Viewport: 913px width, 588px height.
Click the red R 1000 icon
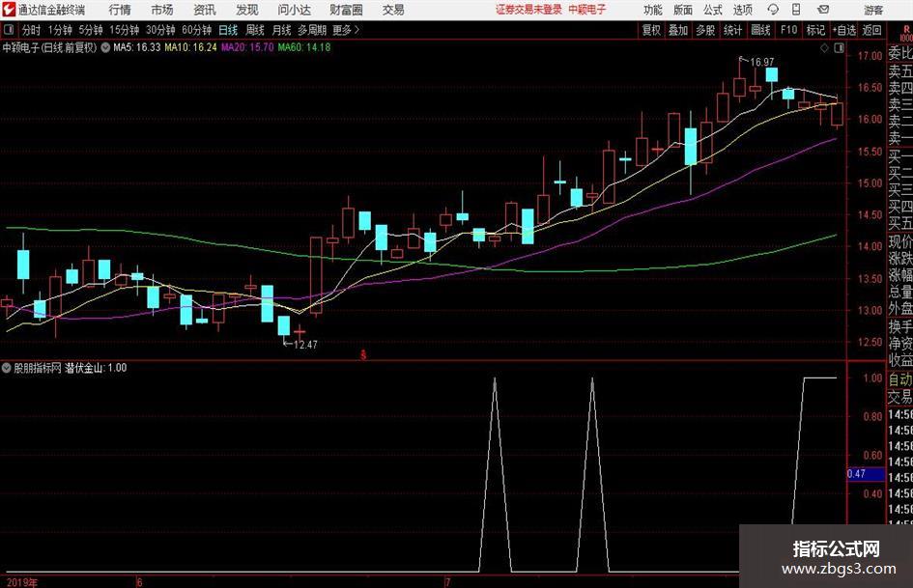[906, 33]
